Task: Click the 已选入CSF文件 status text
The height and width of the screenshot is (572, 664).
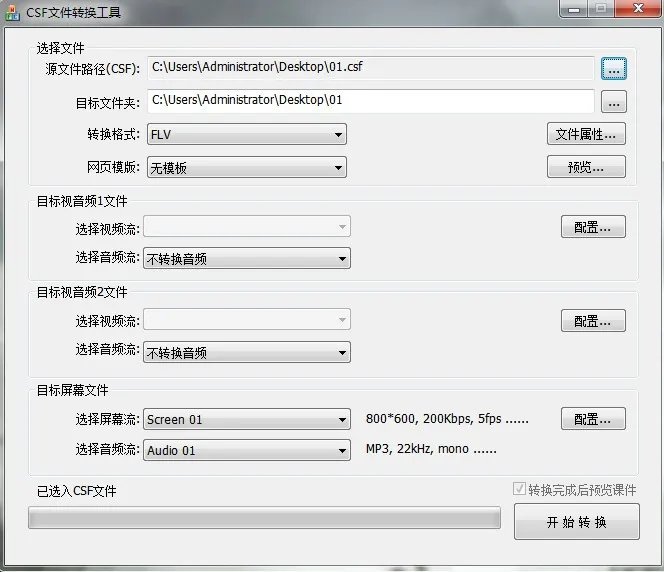Action: [76, 491]
